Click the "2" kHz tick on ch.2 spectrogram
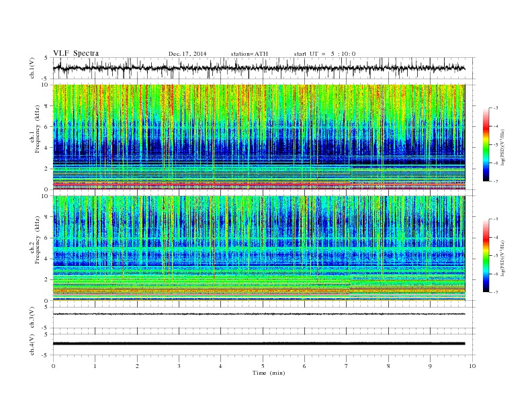 47,280
